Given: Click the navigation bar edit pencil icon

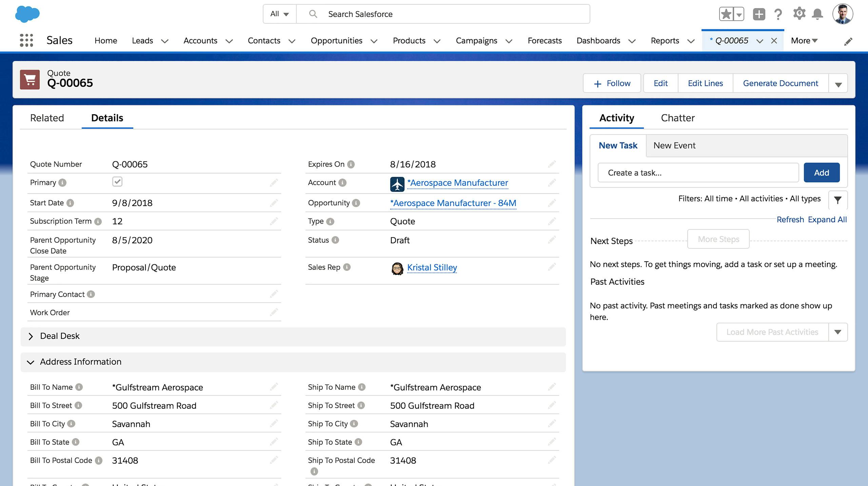Looking at the screenshot, I should click(848, 41).
